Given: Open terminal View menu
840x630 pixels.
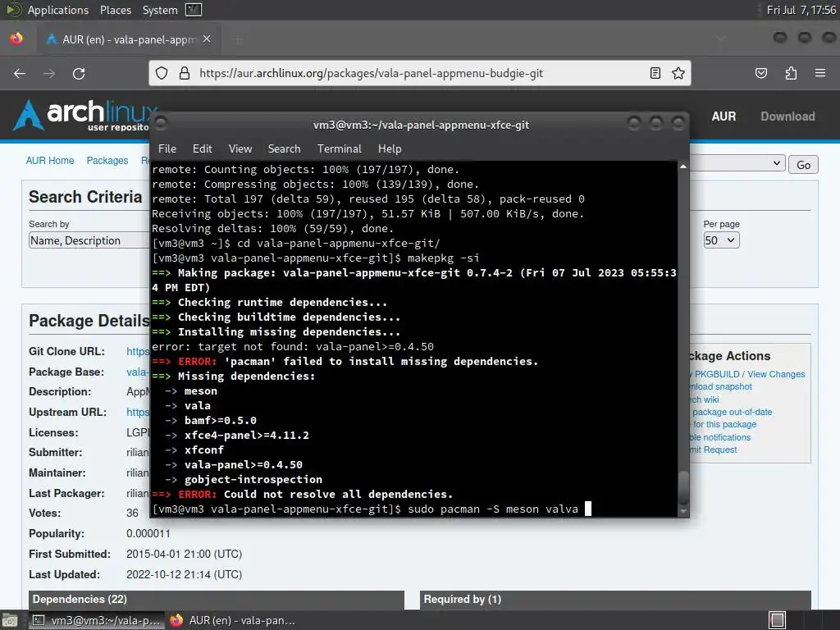Looking at the screenshot, I should coord(240,149).
